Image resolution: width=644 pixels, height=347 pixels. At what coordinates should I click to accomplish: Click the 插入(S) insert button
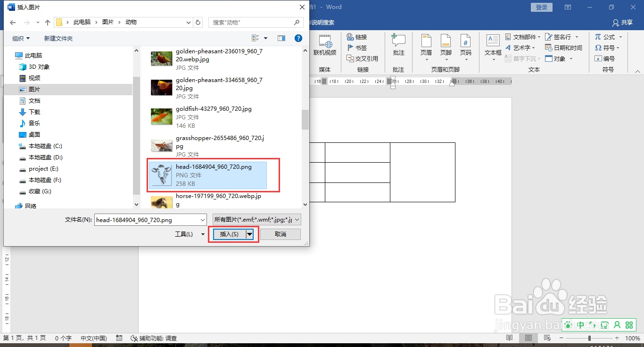coord(230,234)
